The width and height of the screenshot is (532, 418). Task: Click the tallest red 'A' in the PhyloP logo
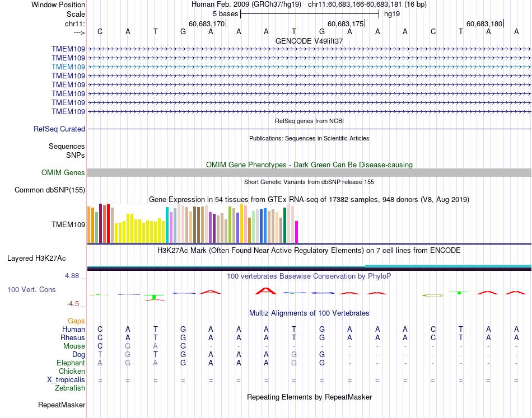(x=266, y=291)
